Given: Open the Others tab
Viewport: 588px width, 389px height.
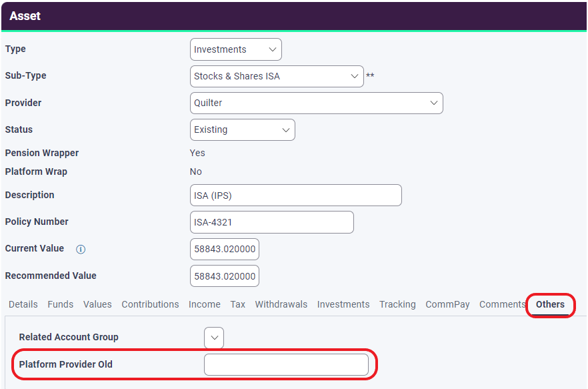Looking at the screenshot, I should pyautogui.click(x=550, y=305).
